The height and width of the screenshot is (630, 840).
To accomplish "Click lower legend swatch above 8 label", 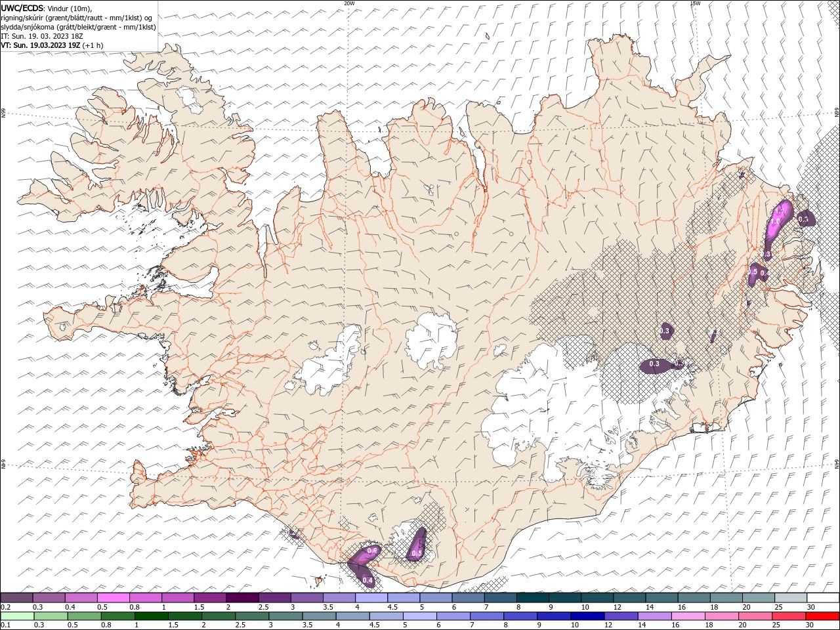I will [x=520, y=616].
